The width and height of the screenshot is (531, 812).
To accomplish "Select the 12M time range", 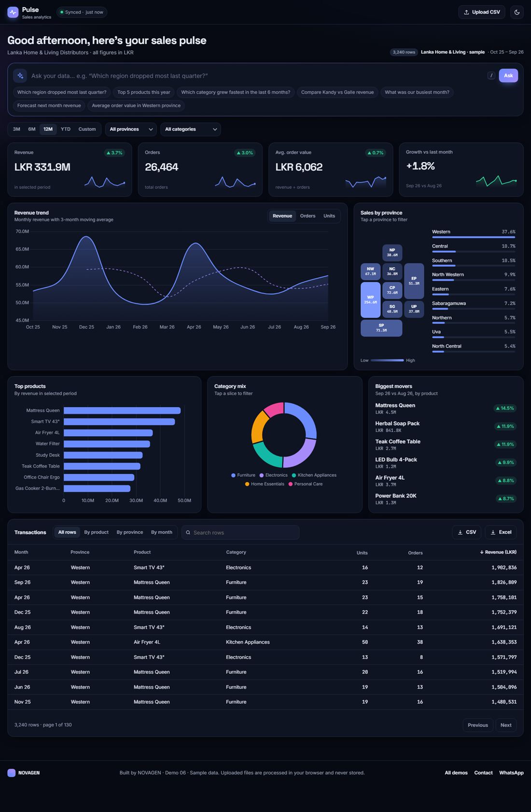I will 48,129.
